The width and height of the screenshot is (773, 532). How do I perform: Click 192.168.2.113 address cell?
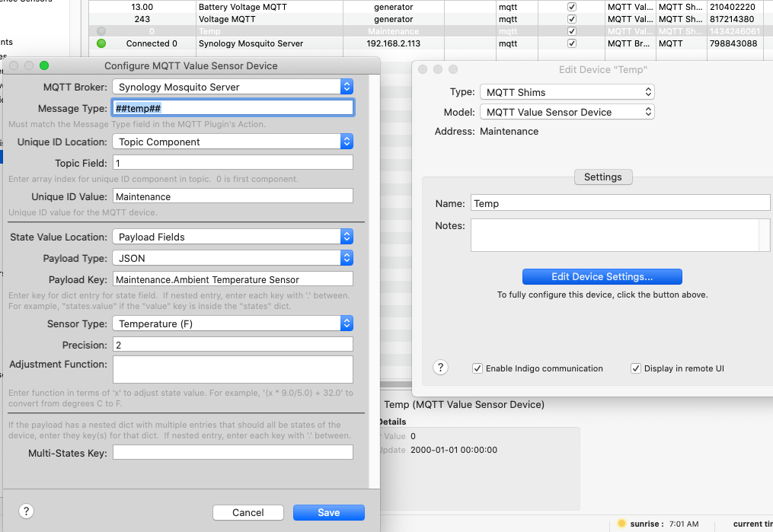coord(394,43)
